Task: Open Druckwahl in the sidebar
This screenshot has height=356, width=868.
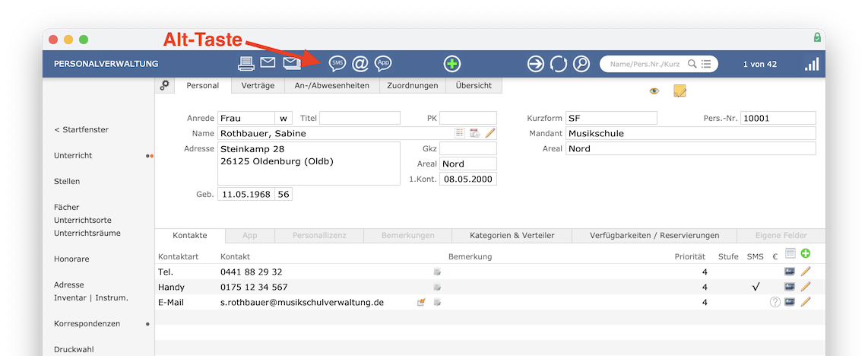Action: click(74, 349)
